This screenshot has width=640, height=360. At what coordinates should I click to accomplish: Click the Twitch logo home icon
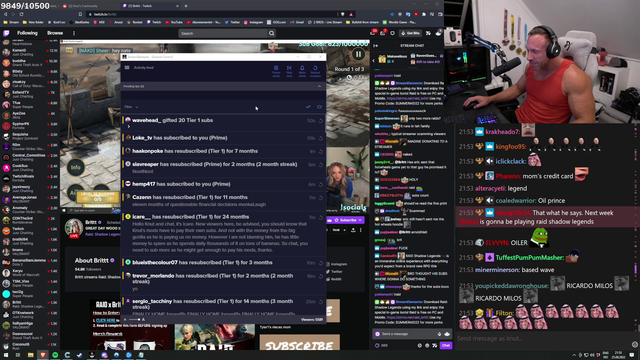(6, 33)
